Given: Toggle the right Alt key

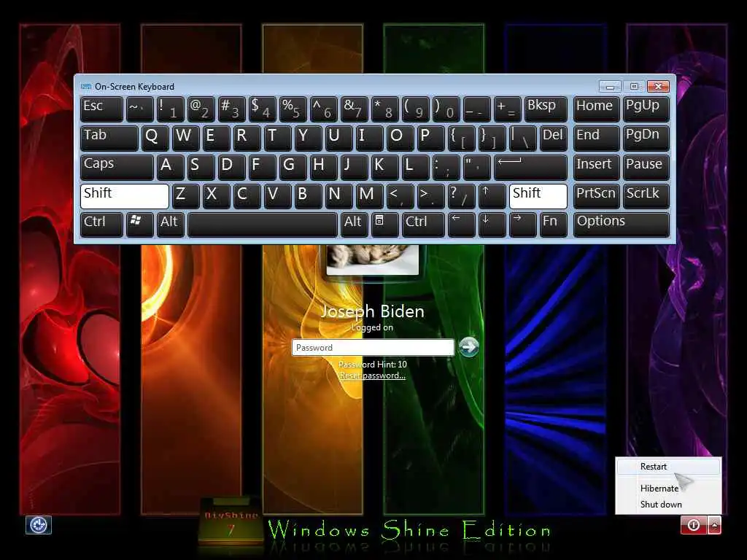Looking at the screenshot, I should pos(354,225).
